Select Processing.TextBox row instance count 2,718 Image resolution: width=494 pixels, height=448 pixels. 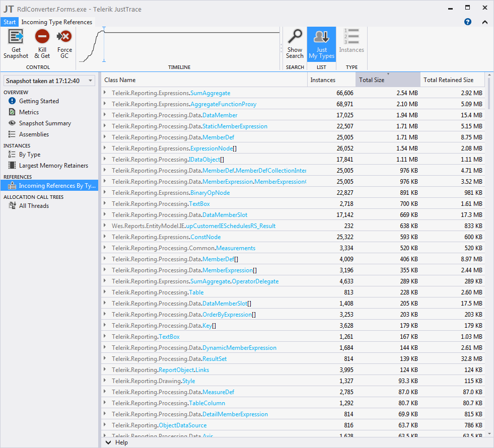pos(346,204)
